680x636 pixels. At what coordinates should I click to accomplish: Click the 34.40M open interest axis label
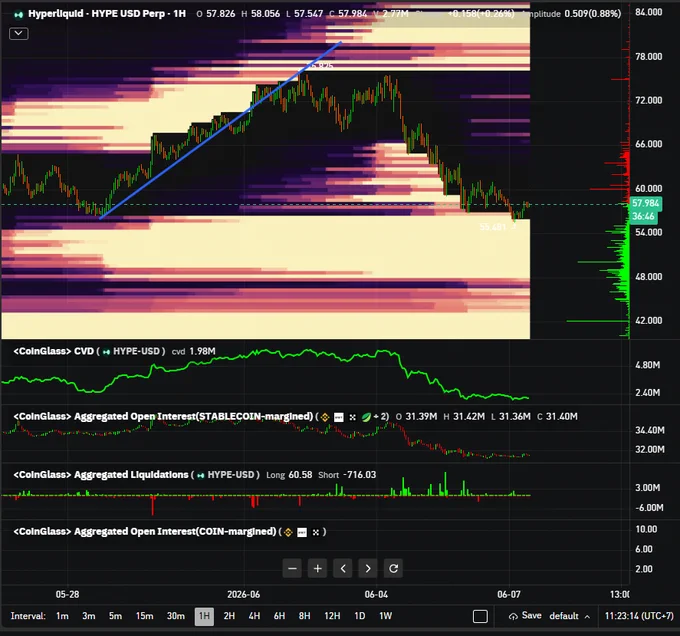[649, 431]
